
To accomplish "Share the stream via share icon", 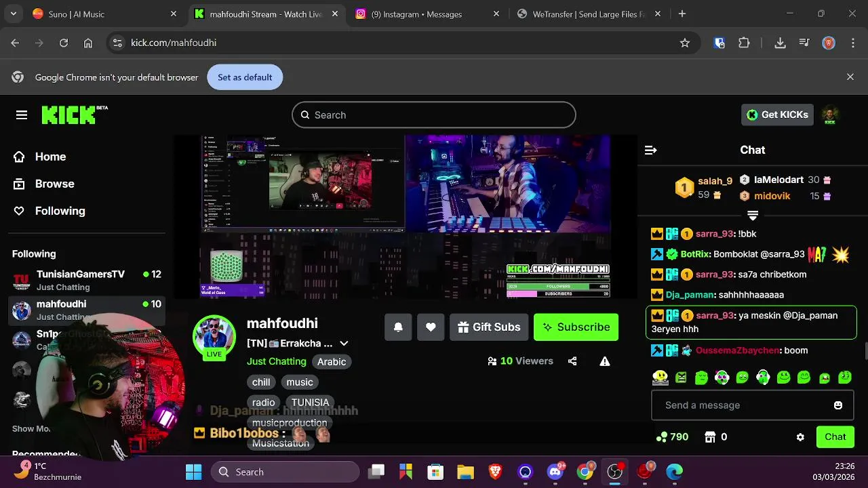I will tap(572, 361).
